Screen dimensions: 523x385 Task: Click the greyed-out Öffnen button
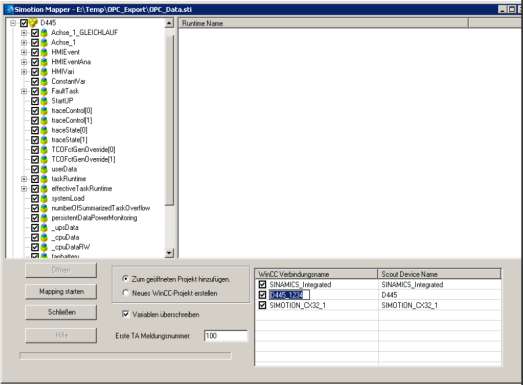pyautogui.click(x=61, y=270)
